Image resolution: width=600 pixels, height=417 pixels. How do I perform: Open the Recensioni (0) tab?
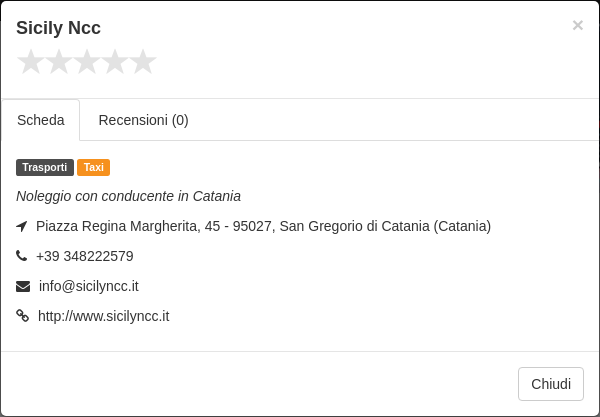pos(143,120)
